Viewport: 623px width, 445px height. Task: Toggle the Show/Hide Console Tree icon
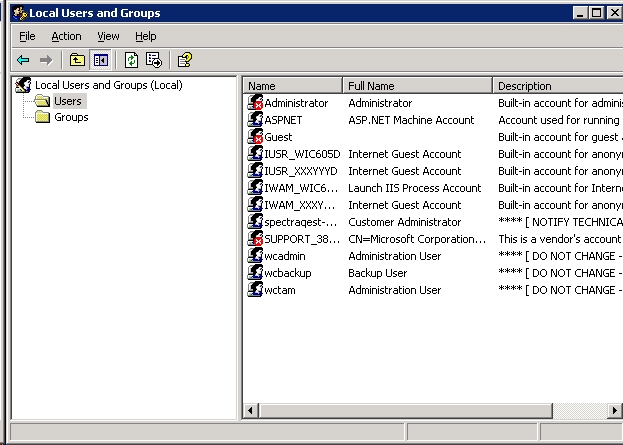pos(100,60)
